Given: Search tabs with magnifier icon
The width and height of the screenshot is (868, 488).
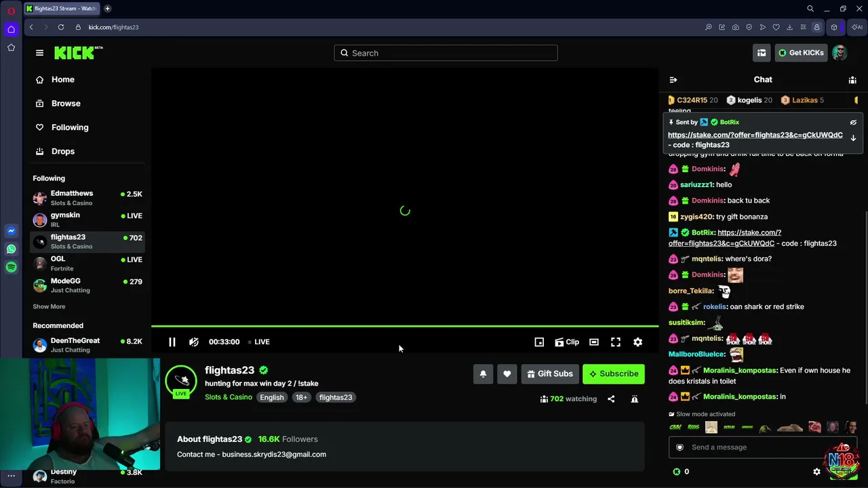Looking at the screenshot, I should 810,9.
